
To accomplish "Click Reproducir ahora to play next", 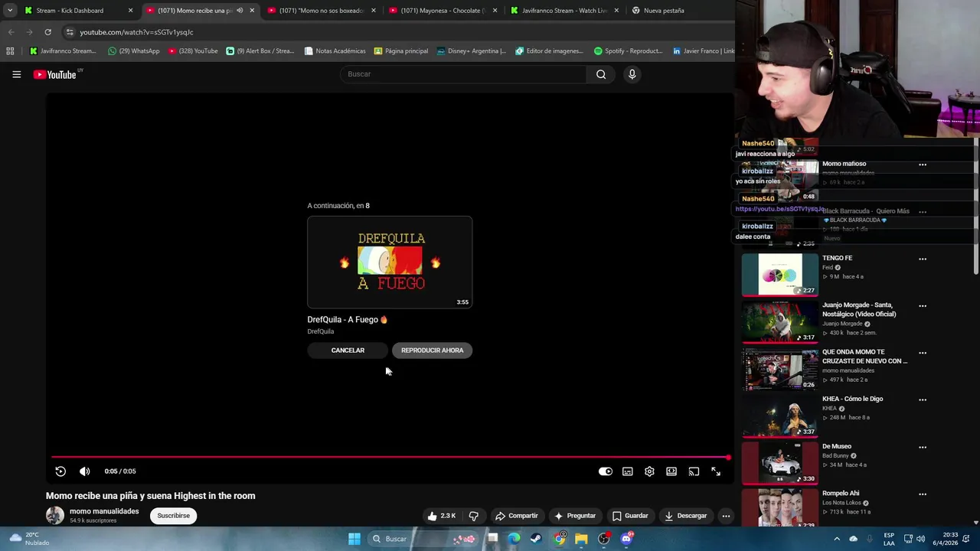I will [x=432, y=350].
